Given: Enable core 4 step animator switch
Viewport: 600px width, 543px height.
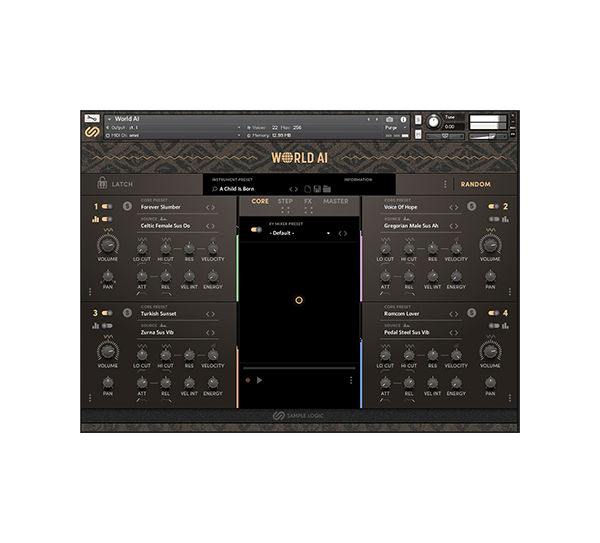Looking at the screenshot, I should pyautogui.click(x=494, y=326).
